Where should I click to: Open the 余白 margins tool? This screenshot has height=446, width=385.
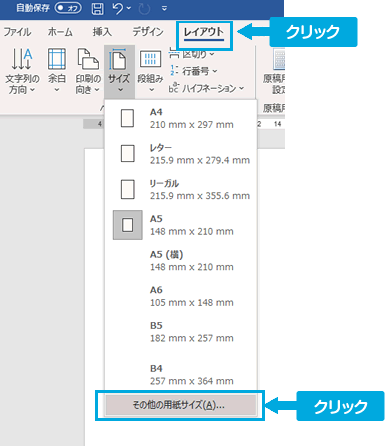(57, 71)
